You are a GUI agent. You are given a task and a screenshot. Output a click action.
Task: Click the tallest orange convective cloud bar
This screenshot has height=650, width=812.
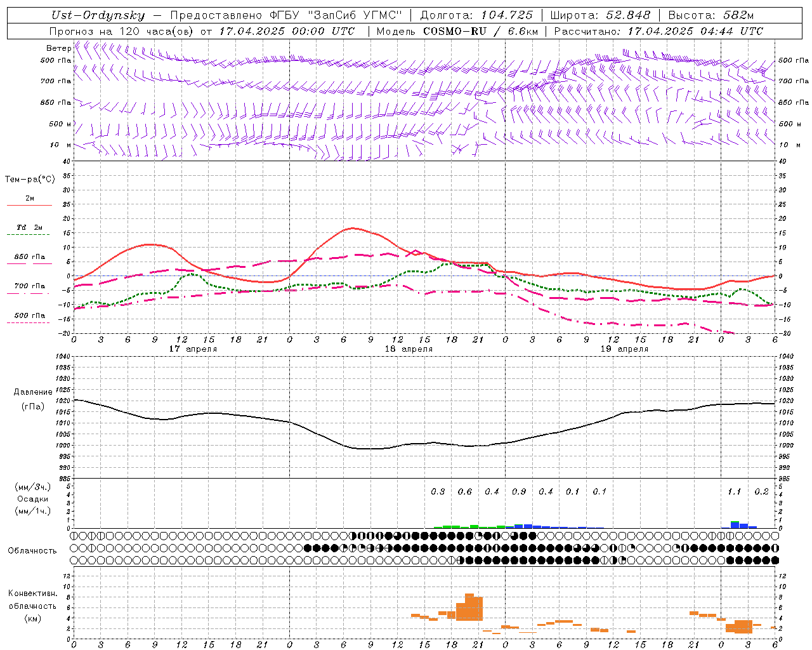(469, 607)
